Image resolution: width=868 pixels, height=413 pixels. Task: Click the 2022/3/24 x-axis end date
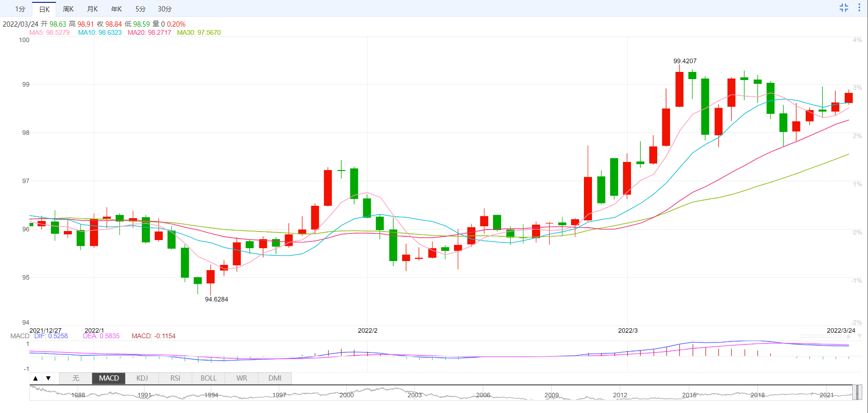click(x=841, y=330)
